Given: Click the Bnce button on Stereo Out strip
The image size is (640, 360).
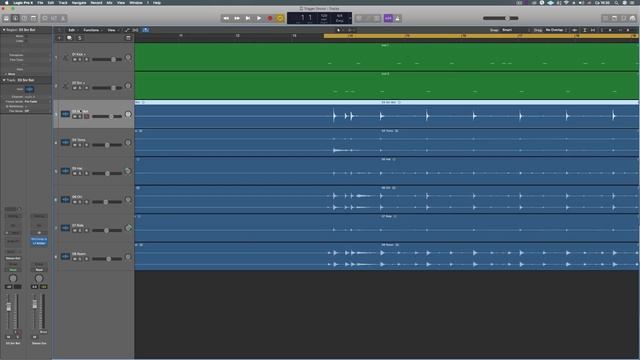Looking at the screenshot, I should coord(43,332).
